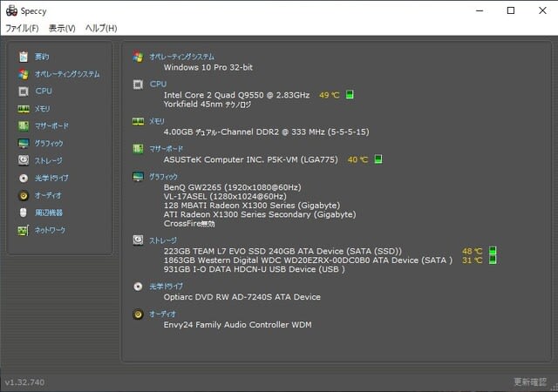Click the オーディオ heading link in summary
The width and height of the screenshot is (558, 392).
[x=162, y=314]
